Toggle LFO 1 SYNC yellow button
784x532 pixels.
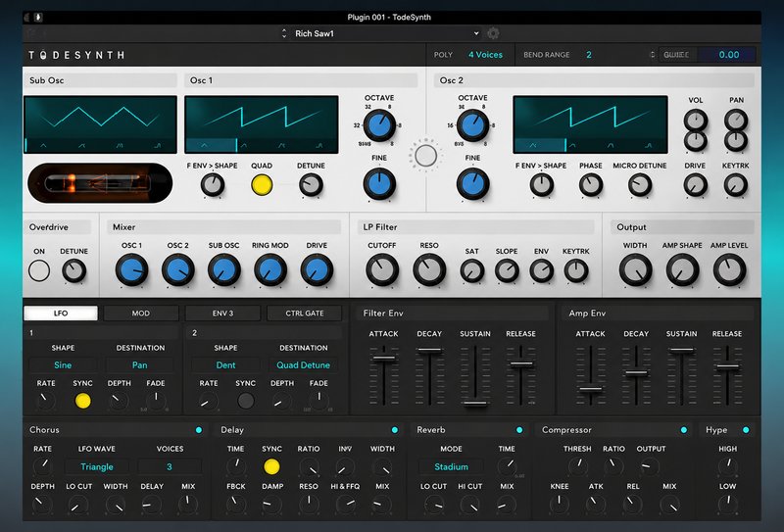[x=82, y=401]
